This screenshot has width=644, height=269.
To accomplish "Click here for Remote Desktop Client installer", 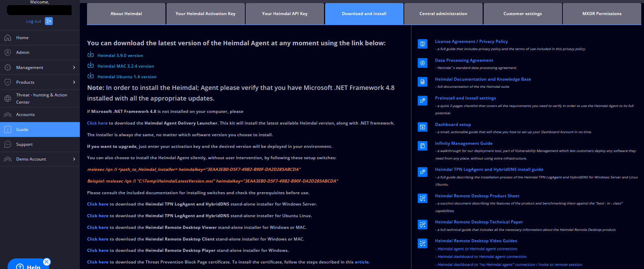I will click(98, 239).
